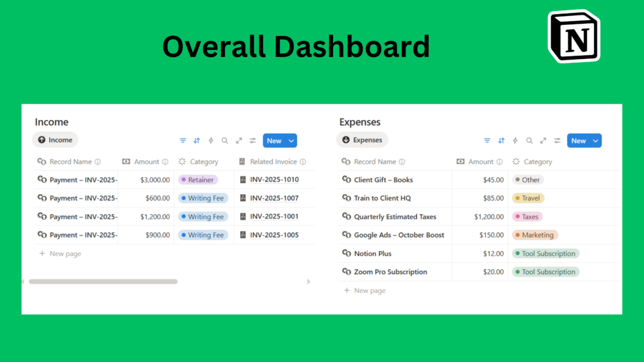The height and width of the screenshot is (362, 644).
Task: Click the Expenses sort arrows icon
Action: [501, 141]
